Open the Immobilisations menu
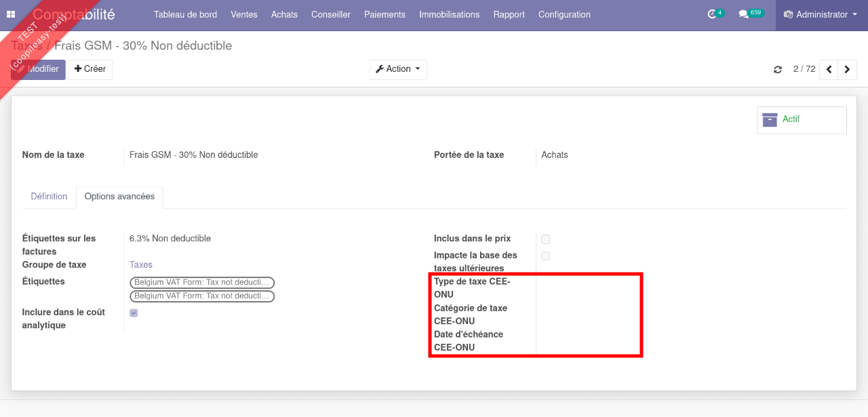This screenshot has height=417, width=868. click(449, 14)
